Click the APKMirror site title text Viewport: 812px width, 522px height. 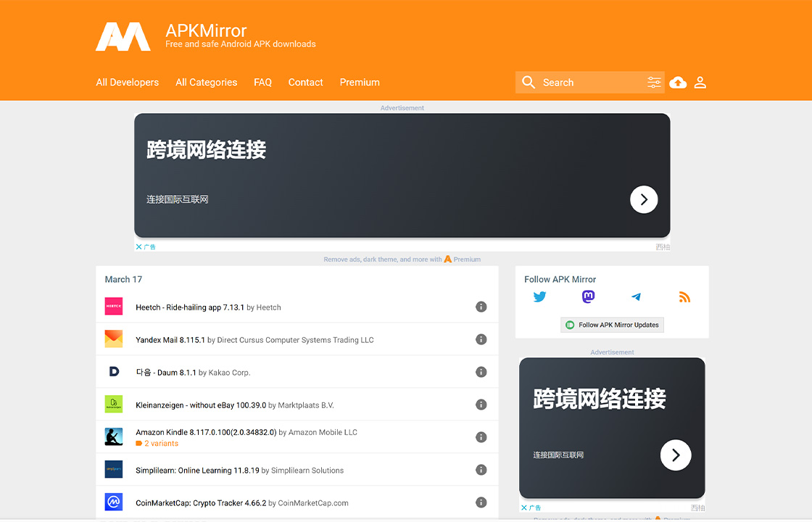coord(206,30)
